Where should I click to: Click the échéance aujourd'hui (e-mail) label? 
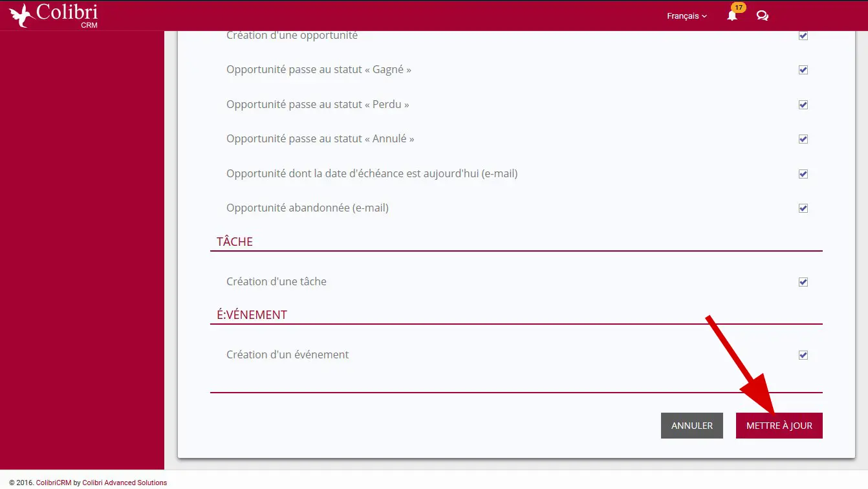click(372, 174)
